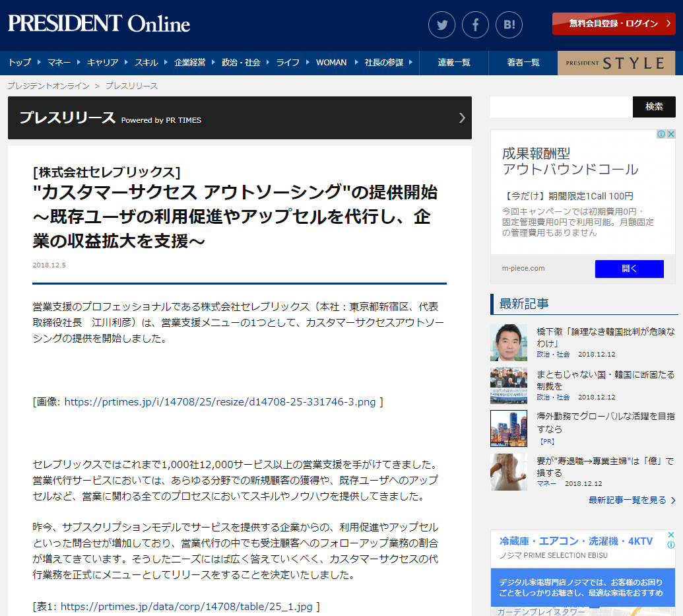This screenshot has width=683, height=616.
Task: Click プレスリリース breadcrumb link
Action: click(x=131, y=86)
